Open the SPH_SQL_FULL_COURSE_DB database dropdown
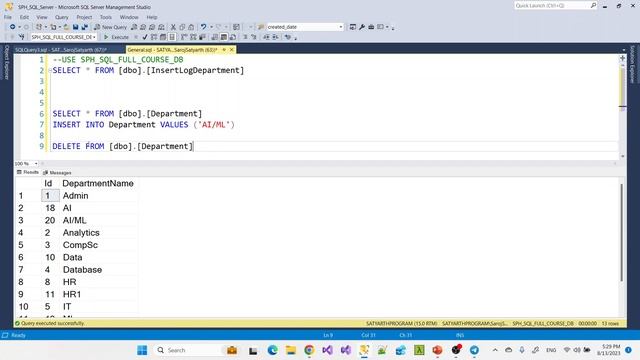The image size is (640, 360). [63, 37]
